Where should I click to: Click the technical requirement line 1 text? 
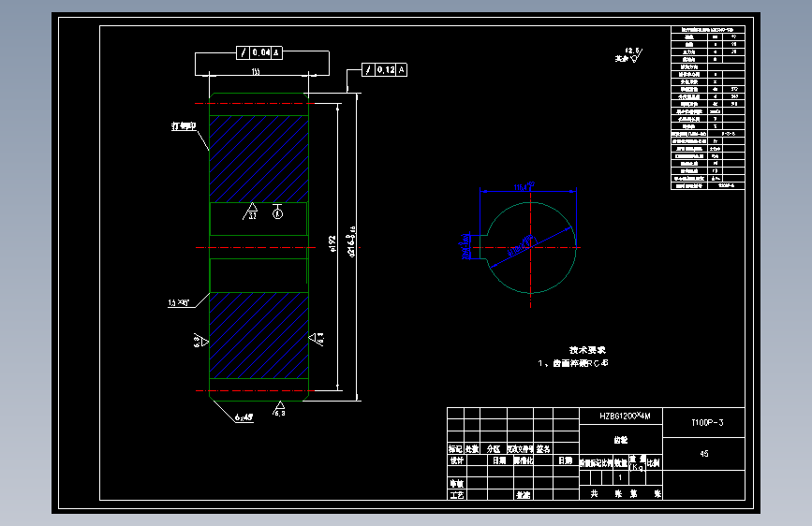[573, 363]
